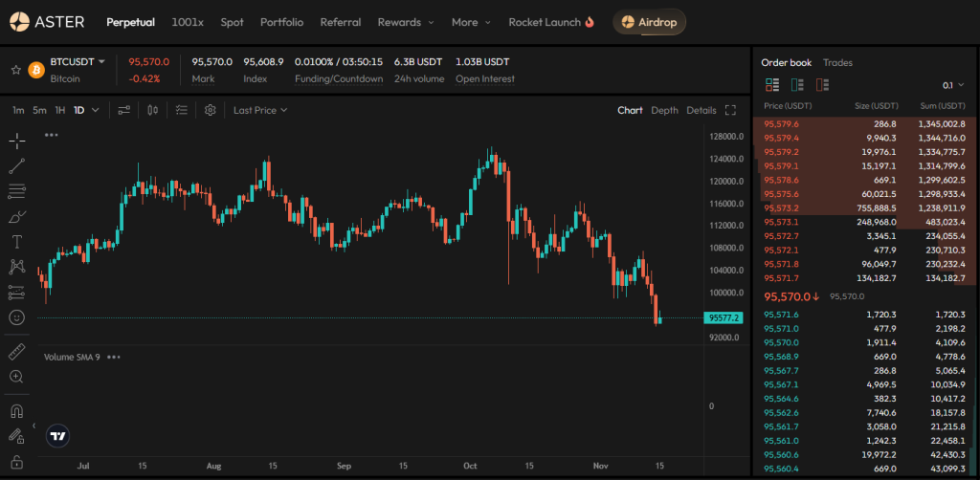Open the 0.1 price grouping dropdown
The width and height of the screenshot is (980, 480).
point(953,85)
